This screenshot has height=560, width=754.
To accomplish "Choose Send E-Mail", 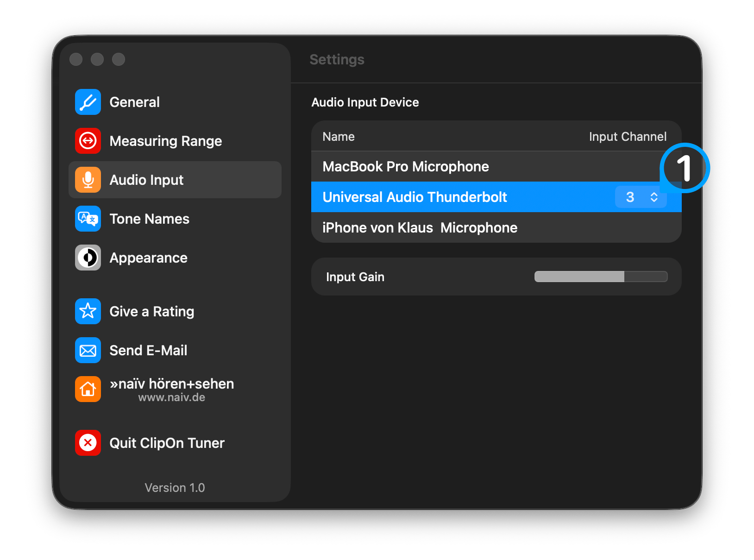I will [175, 350].
